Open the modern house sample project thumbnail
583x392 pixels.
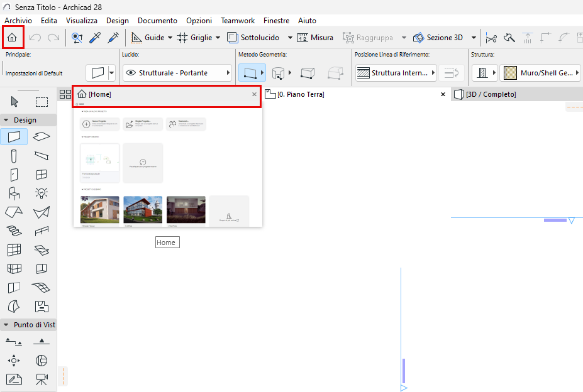(99, 210)
